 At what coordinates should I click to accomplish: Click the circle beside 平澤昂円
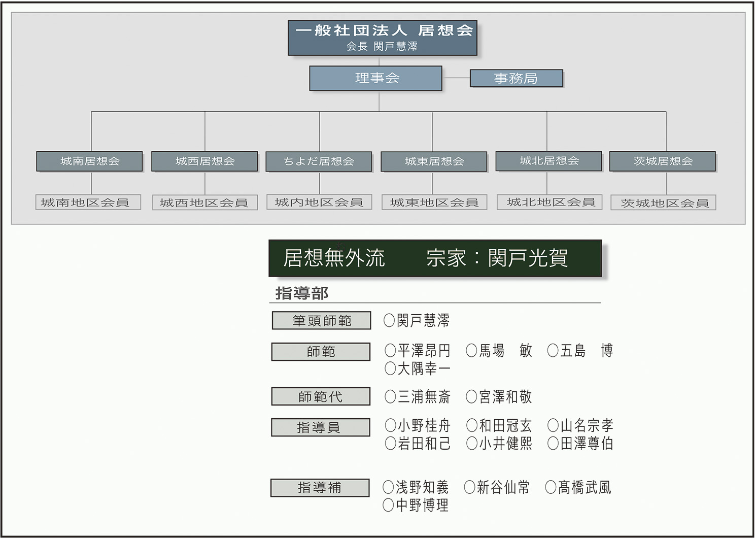click(390, 351)
